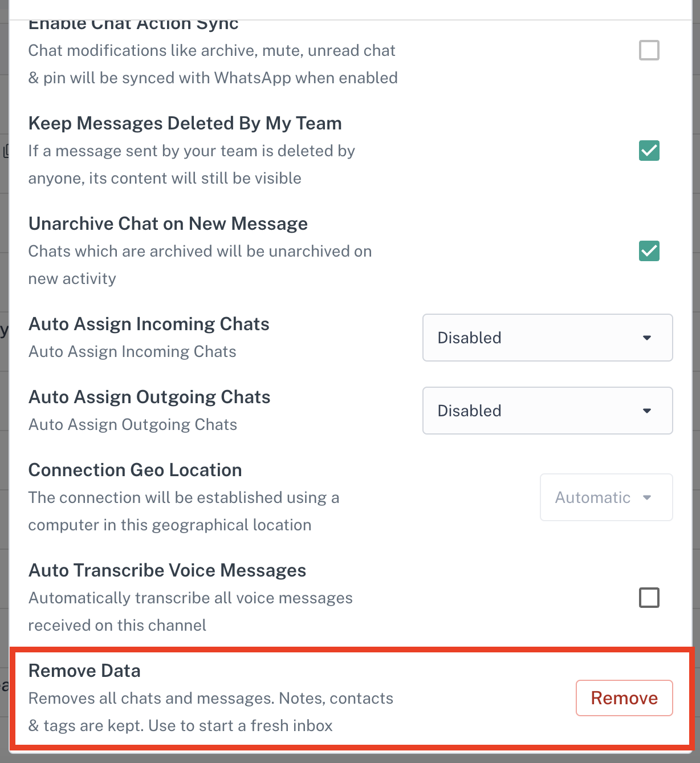Click the Remove Data heading
Screen dimensions: 700x763
pyautogui.click(x=84, y=671)
